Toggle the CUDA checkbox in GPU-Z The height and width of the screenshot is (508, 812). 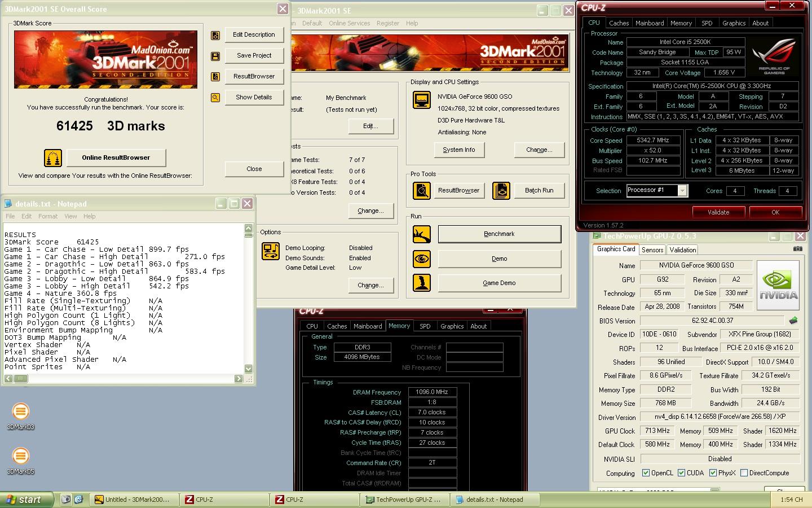point(681,473)
